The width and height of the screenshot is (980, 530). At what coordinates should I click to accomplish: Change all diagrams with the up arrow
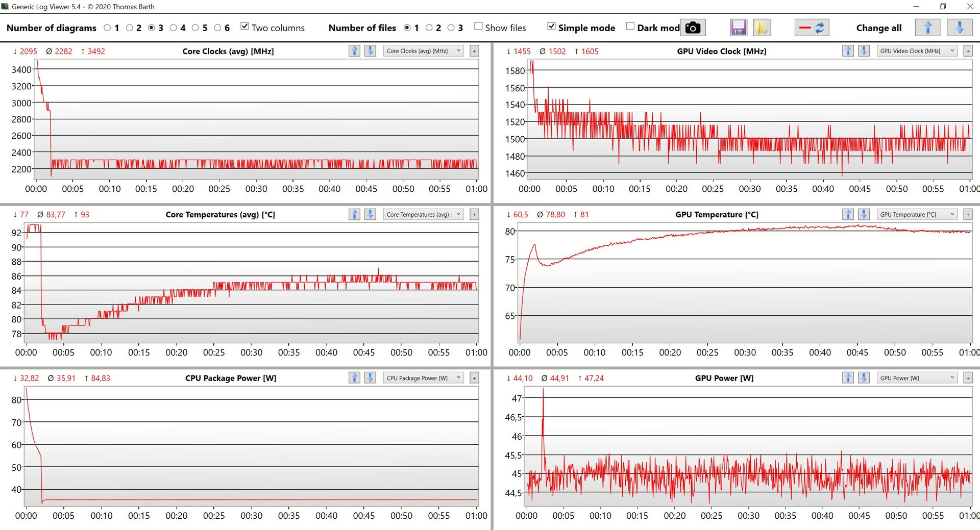[928, 28]
